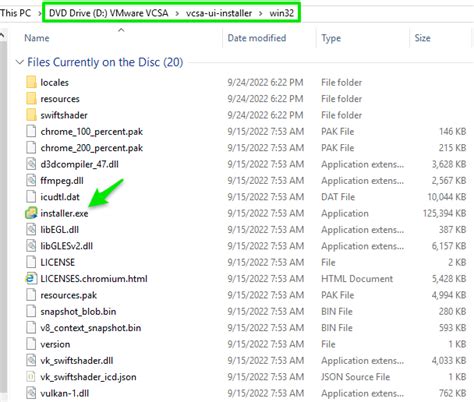Click the 4,994 KB size value

pyautogui.click(x=449, y=295)
